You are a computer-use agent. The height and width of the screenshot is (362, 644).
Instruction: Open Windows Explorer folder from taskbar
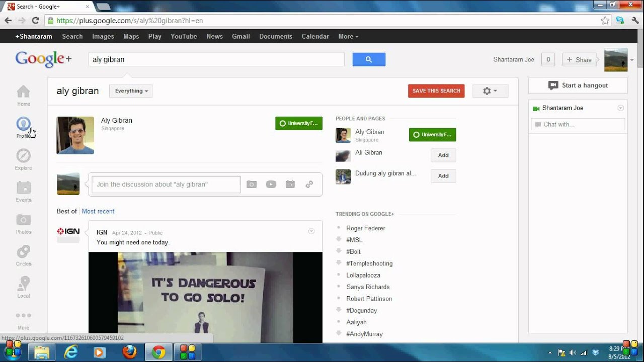pyautogui.click(x=42, y=352)
